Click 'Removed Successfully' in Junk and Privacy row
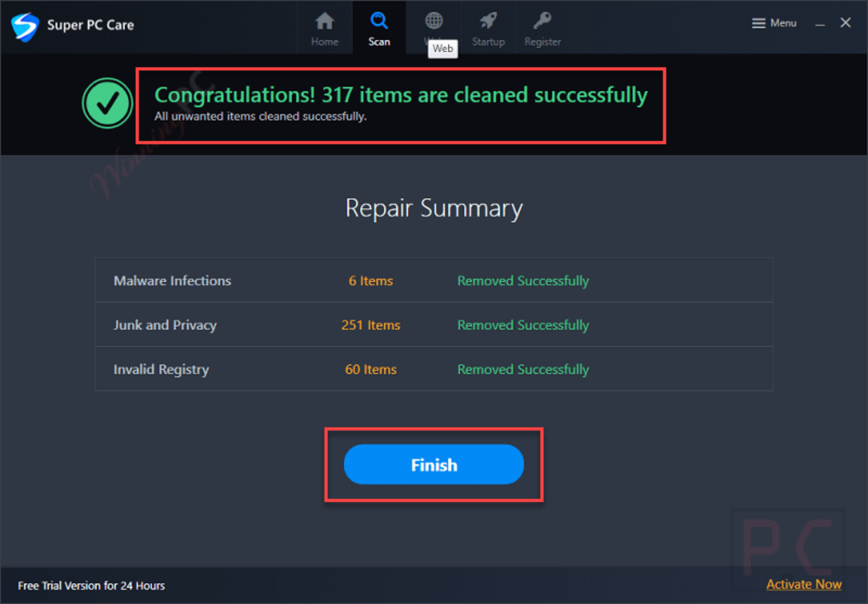Image resolution: width=868 pixels, height=604 pixels. (523, 325)
